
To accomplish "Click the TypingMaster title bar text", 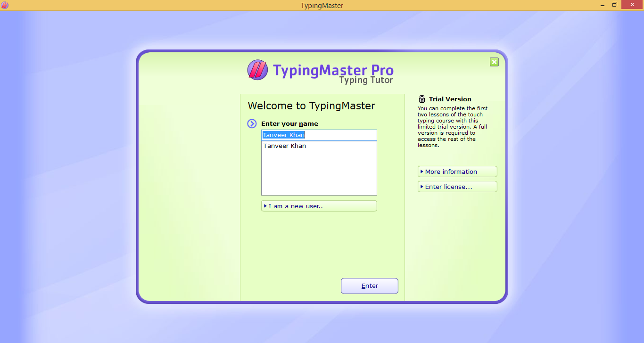I will 322,5.
